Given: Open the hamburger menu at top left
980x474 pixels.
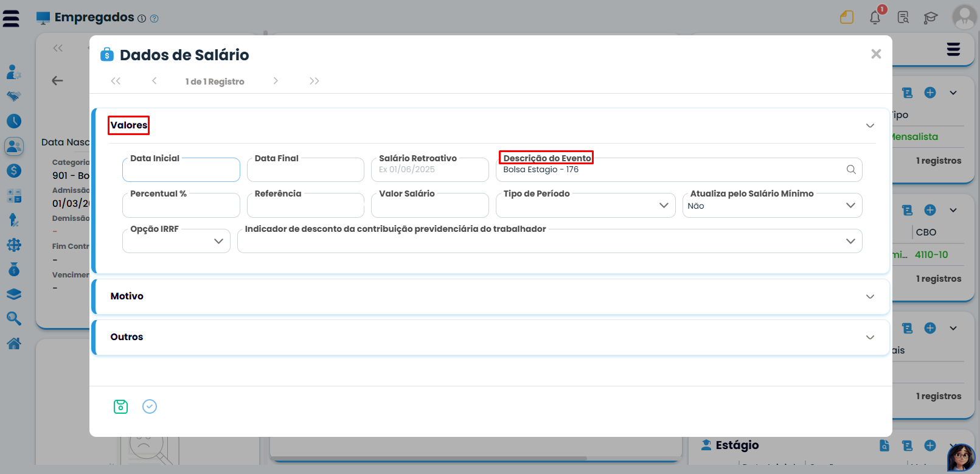Looking at the screenshot, I should pyautogui.click(x=11, y=18).
